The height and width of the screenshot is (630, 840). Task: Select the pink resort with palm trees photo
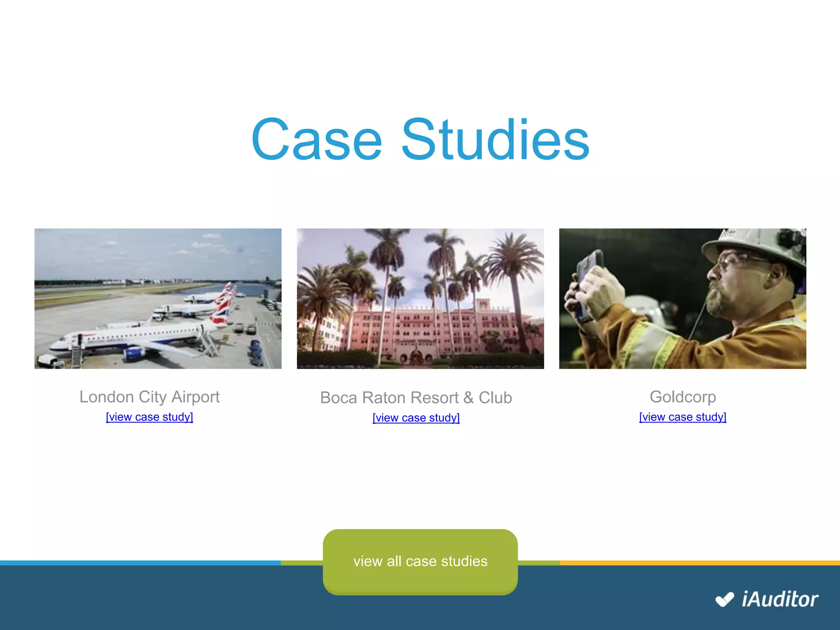tap(420, 299)
